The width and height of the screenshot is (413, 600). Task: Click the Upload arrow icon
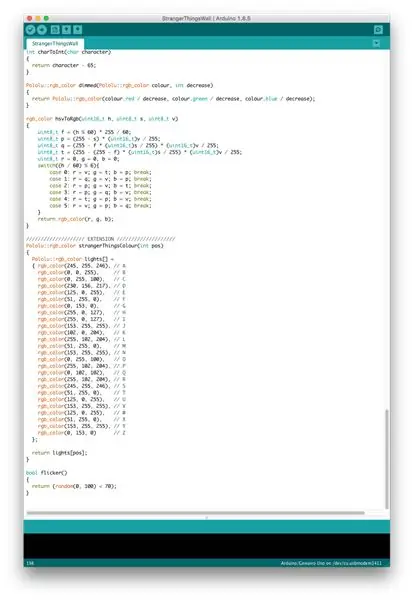[x=42, y=30]
